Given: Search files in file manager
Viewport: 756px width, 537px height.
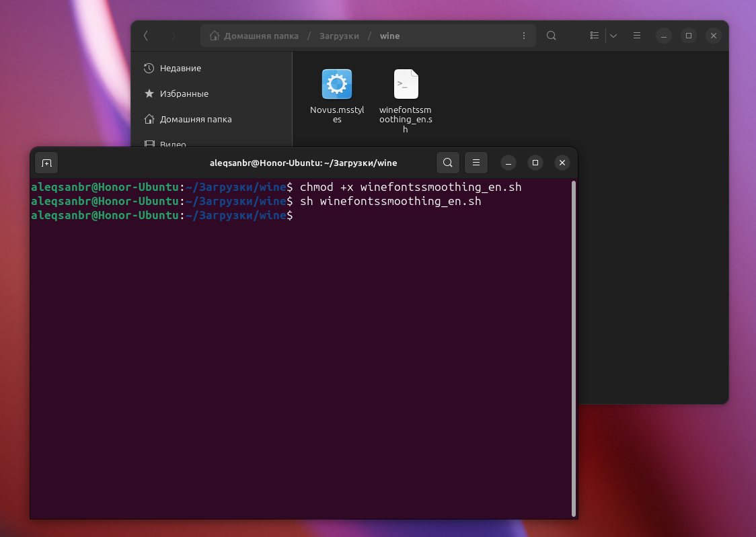Looking at the screenshot, I should coord(551,36).
